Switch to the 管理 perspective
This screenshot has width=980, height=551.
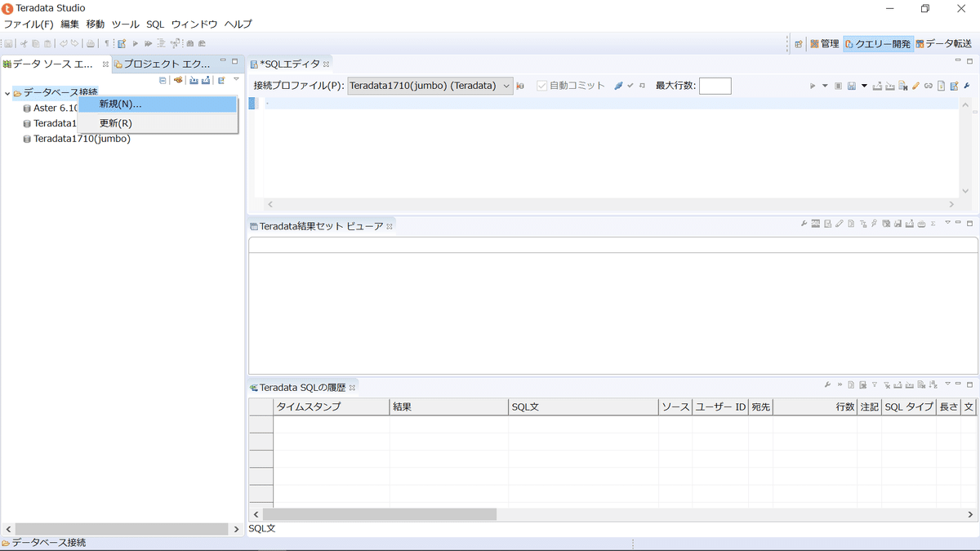coord(825,44)
